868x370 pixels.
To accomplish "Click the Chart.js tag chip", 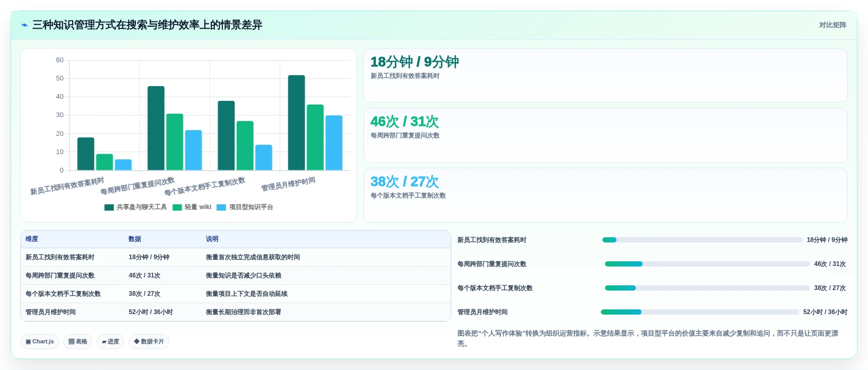I will click(40, 341).
